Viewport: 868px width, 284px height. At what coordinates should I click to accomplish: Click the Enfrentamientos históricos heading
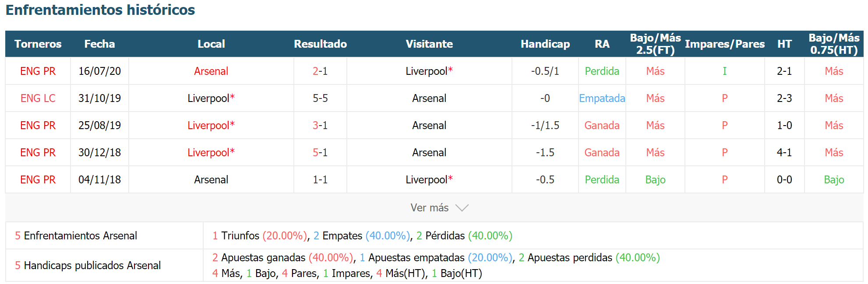pos(100,10)
